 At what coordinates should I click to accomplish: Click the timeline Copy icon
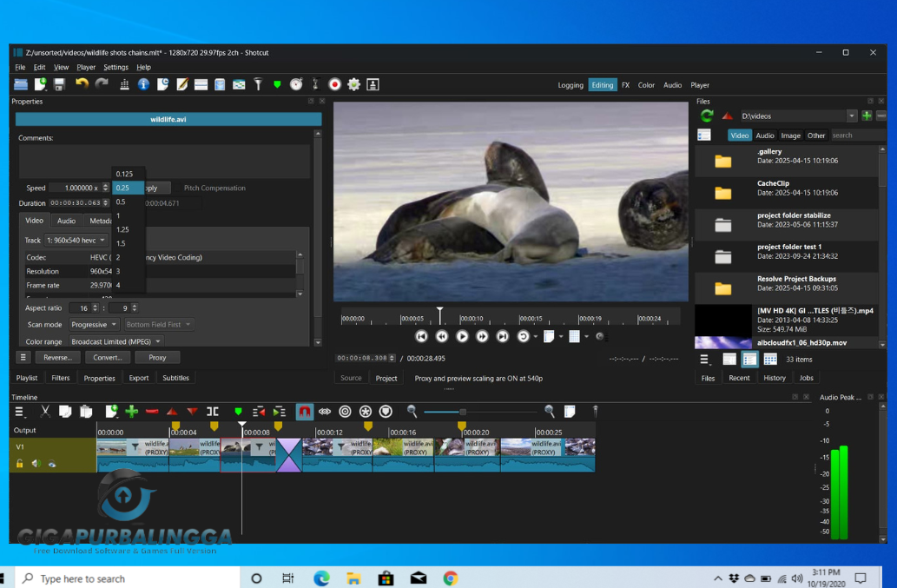click(65, 412)
